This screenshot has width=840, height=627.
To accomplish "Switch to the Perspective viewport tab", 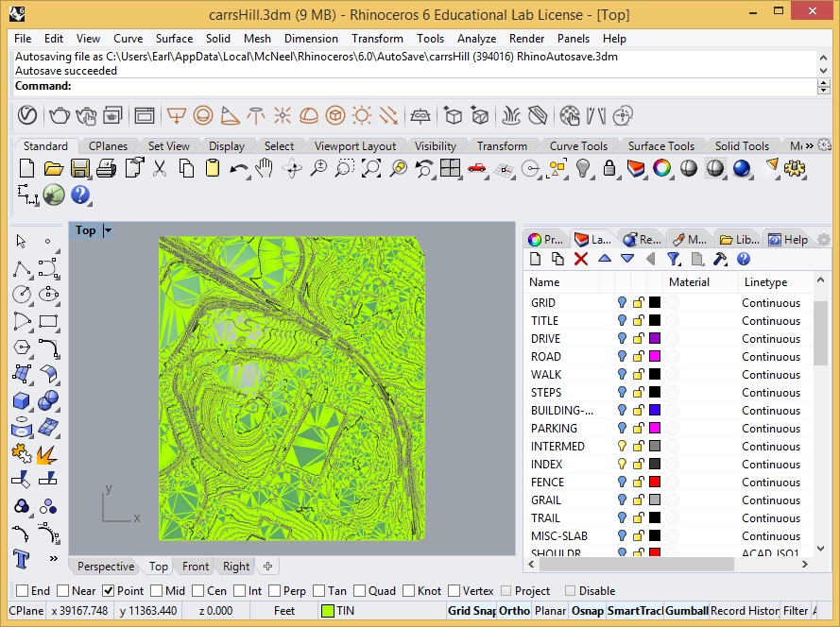I will pyautogui.click(x=106, y=567).
